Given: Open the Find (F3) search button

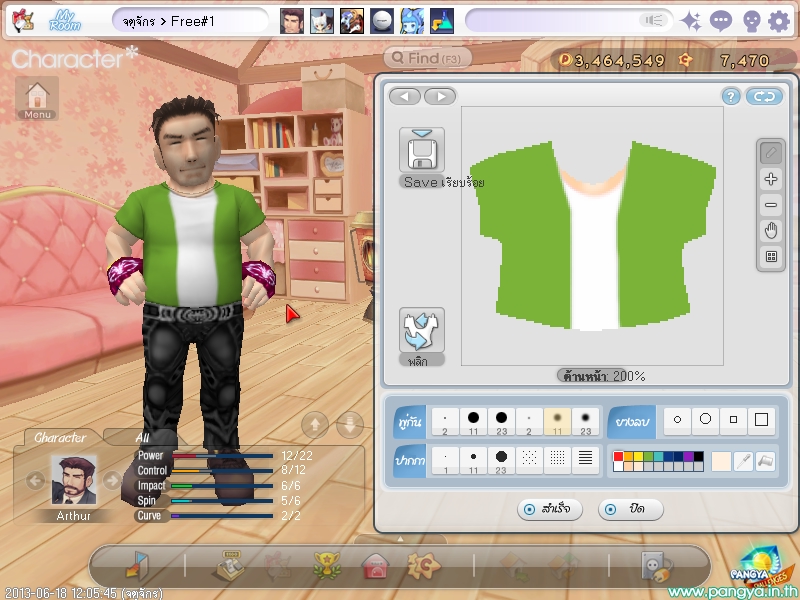Looking at the screenshot, I should 427,58.
